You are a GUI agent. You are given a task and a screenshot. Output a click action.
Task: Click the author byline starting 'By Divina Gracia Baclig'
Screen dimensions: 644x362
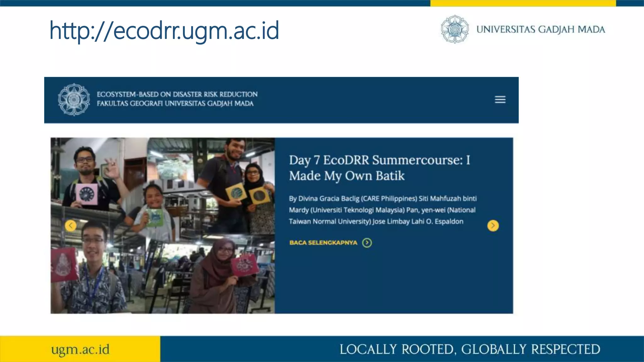tap(383, 210)
